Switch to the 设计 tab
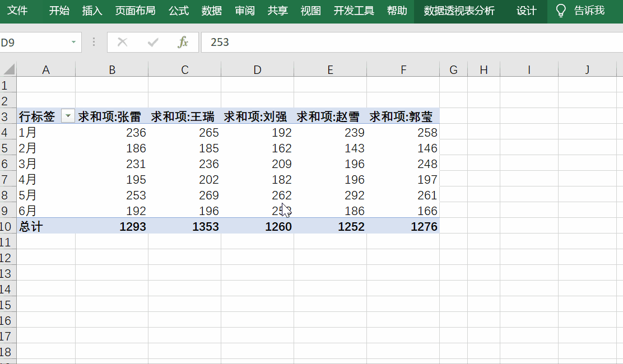This screenshot has width=623, height=364. click(526, 11)
